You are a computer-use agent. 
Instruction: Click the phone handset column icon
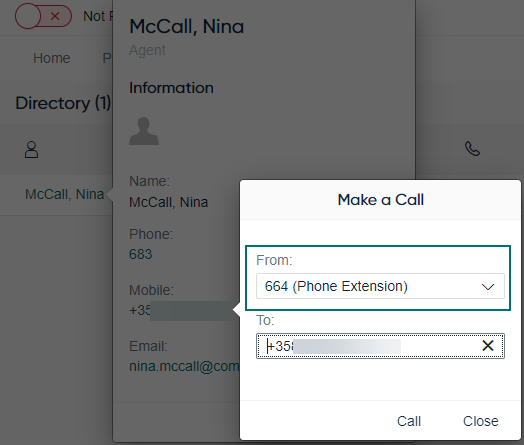[x=472, y=149]
